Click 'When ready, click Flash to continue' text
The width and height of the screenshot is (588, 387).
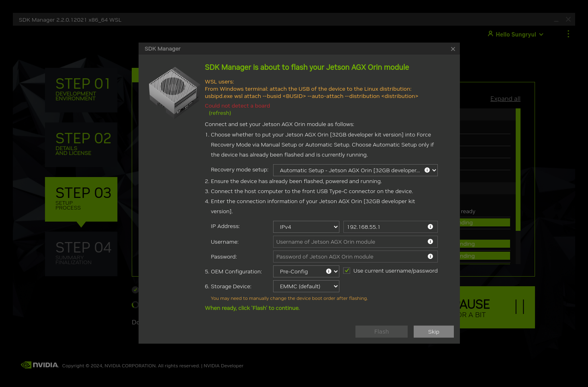click(x=252, y=308)
